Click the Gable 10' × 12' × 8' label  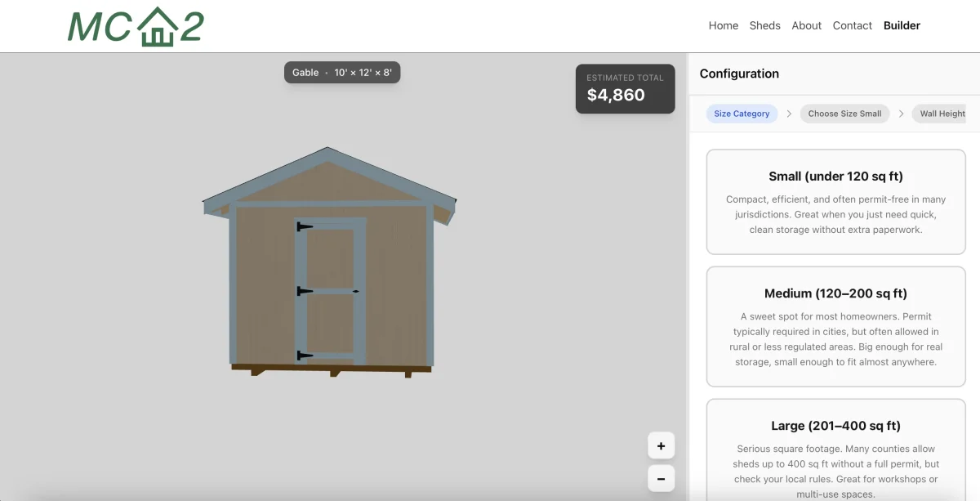coord(342,73)
